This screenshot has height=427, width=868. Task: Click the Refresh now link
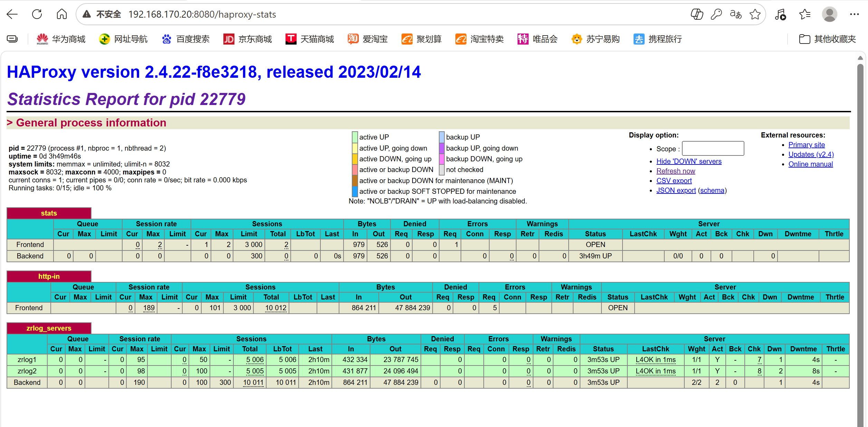(675, 171)
